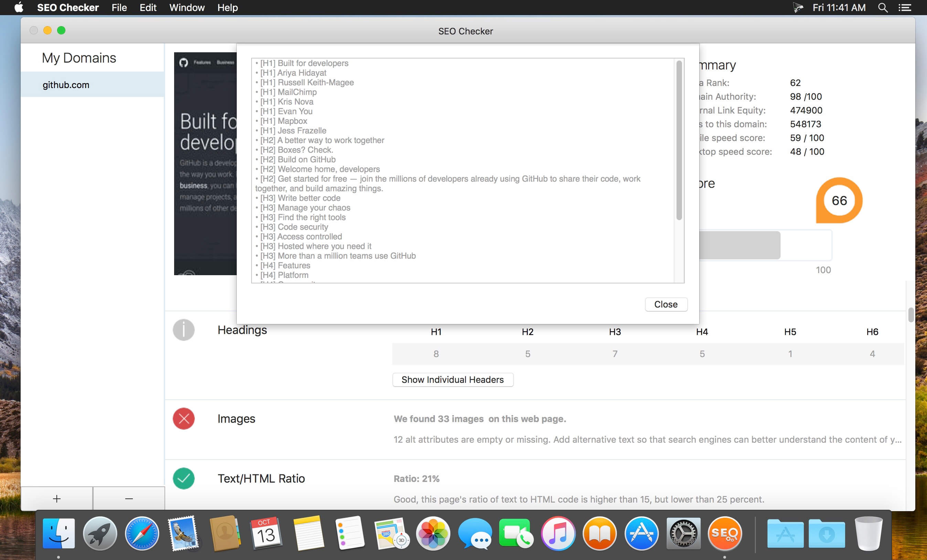The height and width of the screenshot is (560, 927).
Task: Open Photos from the Dock
Action: (433, 533)
